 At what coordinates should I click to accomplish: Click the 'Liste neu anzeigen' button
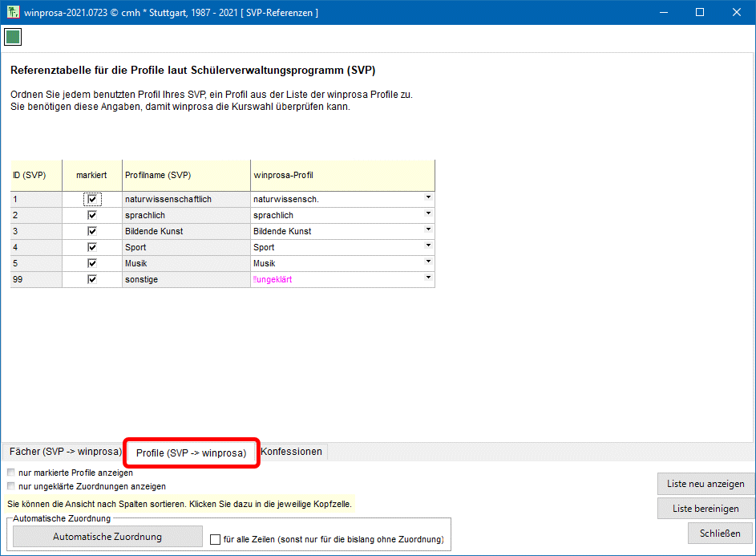(705, 484)
